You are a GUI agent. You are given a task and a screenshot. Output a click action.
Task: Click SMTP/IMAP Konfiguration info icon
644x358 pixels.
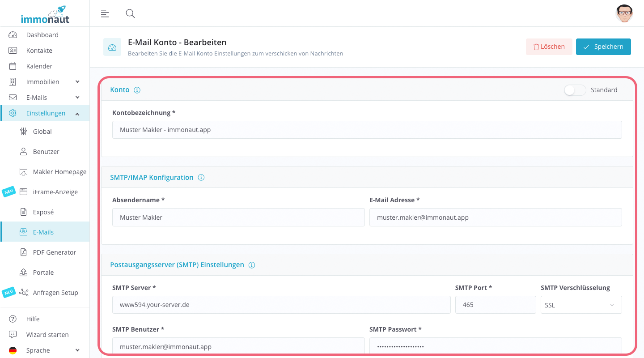(201, 178)
